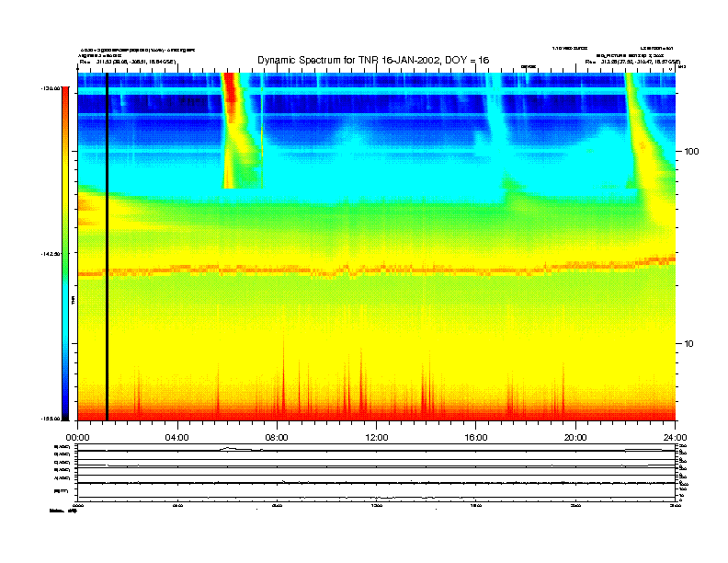The width and height of the screenshot is (728, 563).
Task: Click the vertical intensity color scale bar
Action: tap(65, 253)
